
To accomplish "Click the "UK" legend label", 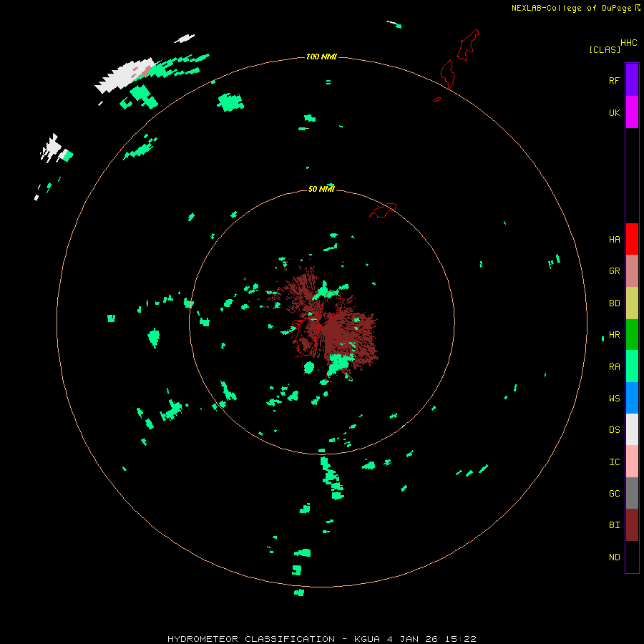I will (614, 113).
